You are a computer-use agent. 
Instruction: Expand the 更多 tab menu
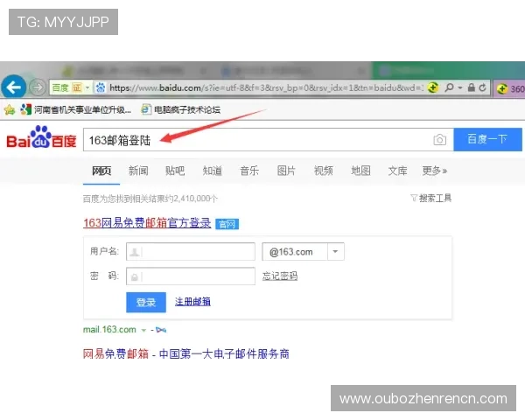click(435, 171)
